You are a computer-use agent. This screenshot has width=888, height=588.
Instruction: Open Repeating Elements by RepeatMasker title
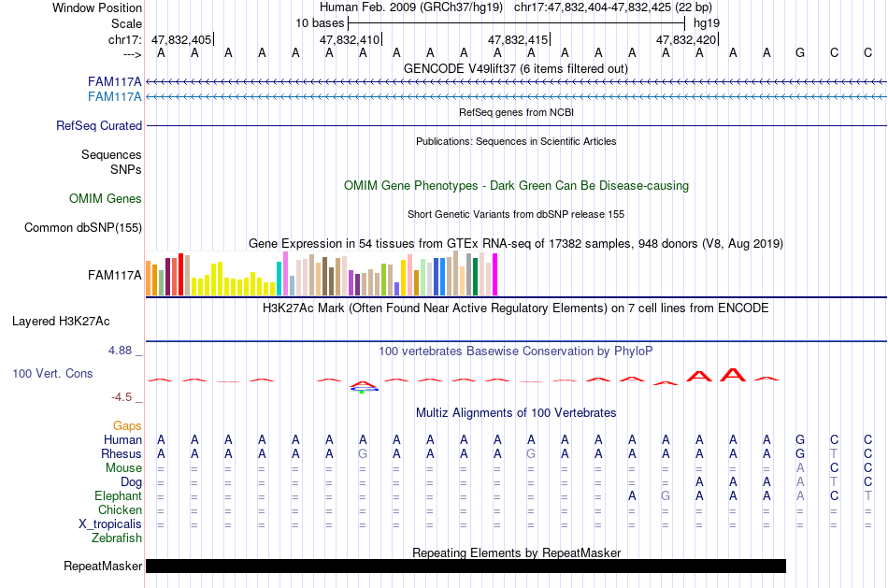tap(516, 552)
